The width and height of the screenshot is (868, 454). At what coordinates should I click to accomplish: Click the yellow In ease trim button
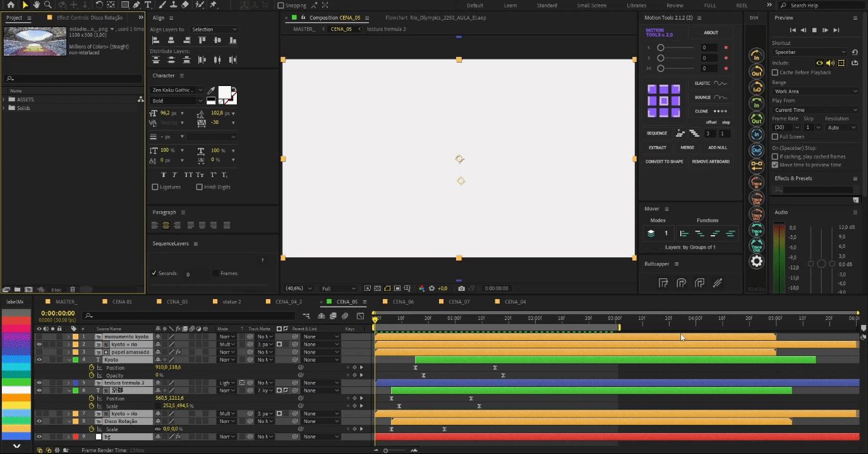pyautogui.click(x=756, y=56)
